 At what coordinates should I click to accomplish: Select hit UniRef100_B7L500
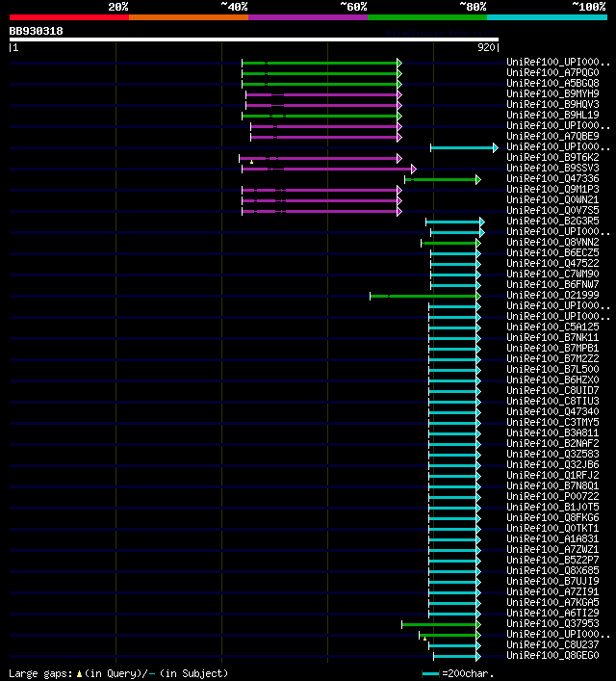(x=552, y=369)
